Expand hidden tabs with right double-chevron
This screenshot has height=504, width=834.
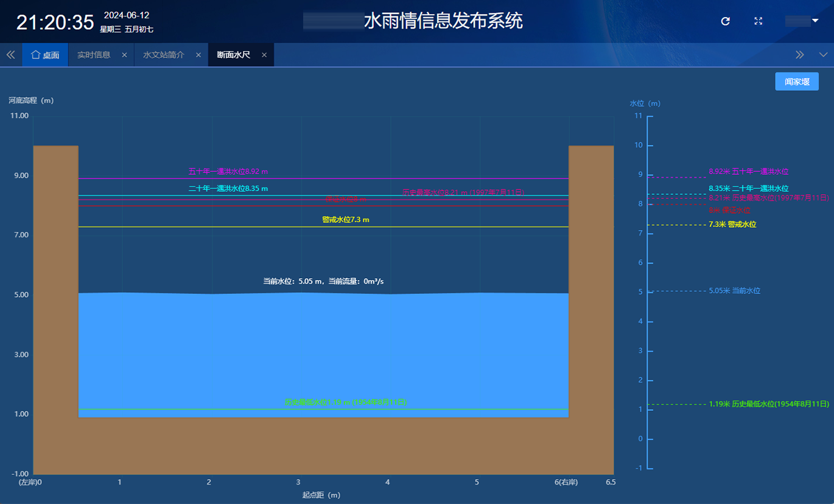click(799, 54)
